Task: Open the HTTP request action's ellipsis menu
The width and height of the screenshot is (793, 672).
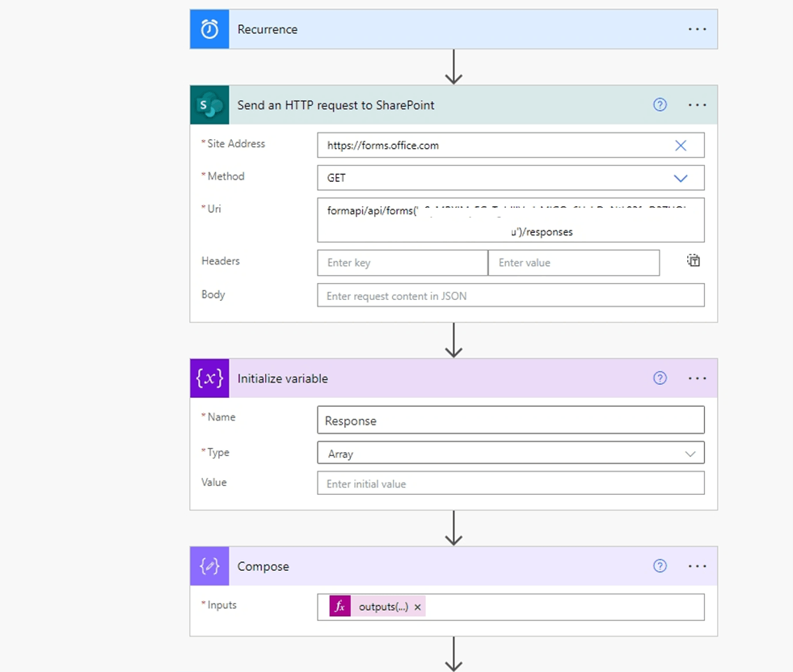Action: [x=697, y=104]
